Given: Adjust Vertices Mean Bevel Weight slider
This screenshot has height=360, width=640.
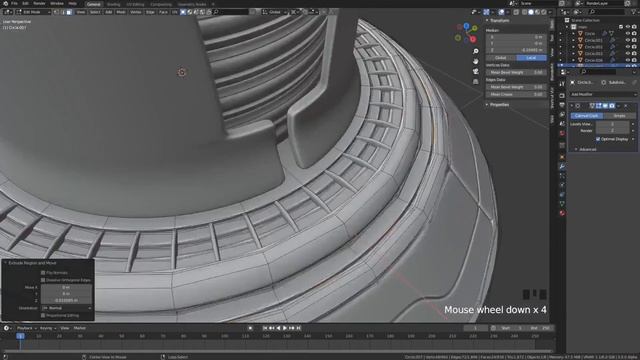Looking at the screenshot, I should click(x=516, y=72).
